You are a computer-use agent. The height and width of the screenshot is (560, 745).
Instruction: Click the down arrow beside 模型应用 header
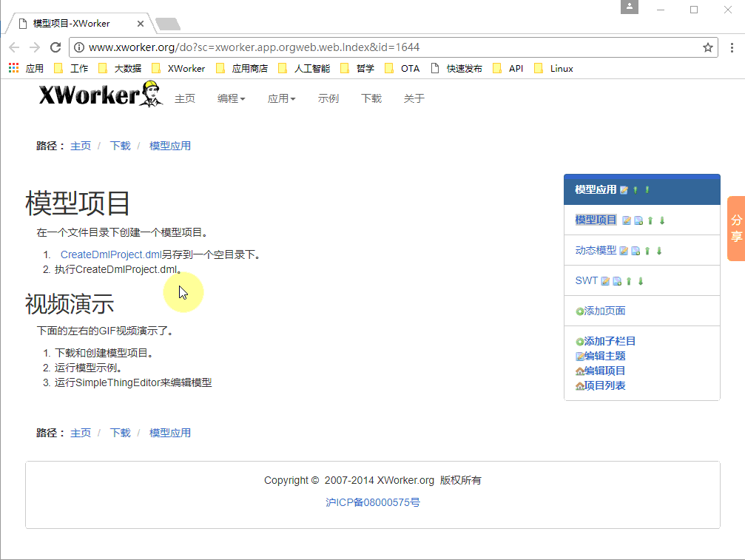point(647,190)
